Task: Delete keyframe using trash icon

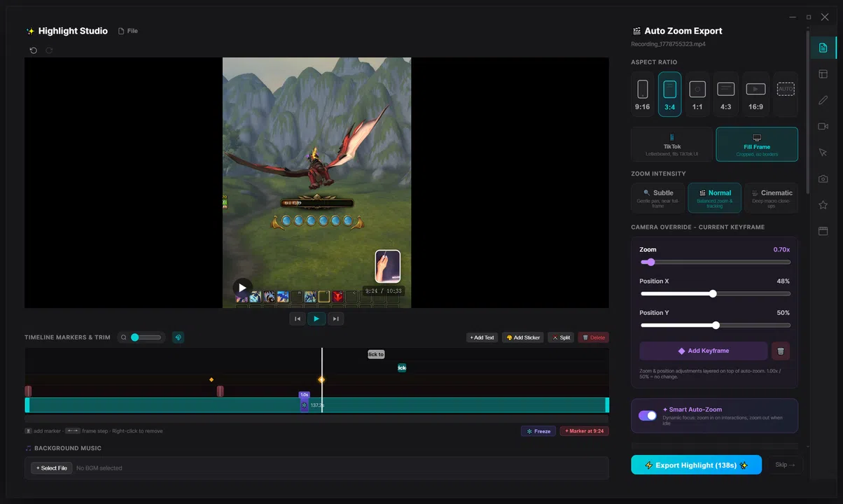Action: pyautogui.click(x=781, y=351)
